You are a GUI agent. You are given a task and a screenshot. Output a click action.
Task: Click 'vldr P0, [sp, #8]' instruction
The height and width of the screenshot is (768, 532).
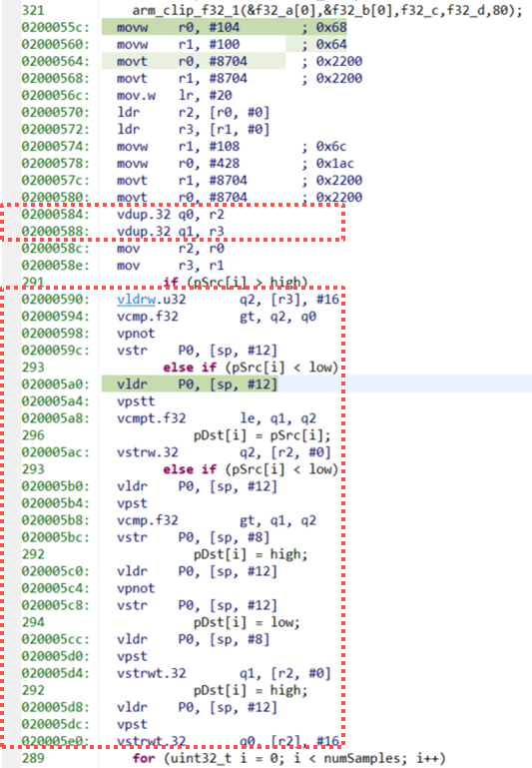tap(194, 639)
